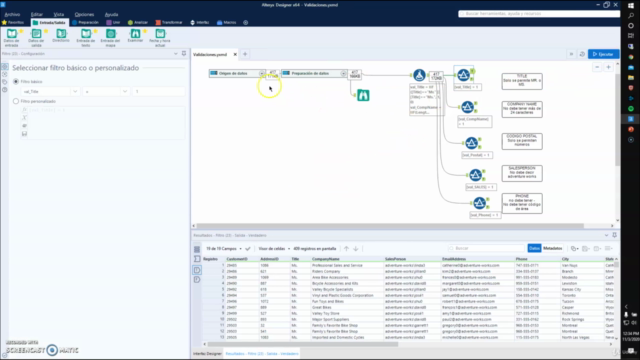The width and height of the screenshot is (640, 360).
Task: Close the Validaciones.yxmd tab
Action: 235,54
